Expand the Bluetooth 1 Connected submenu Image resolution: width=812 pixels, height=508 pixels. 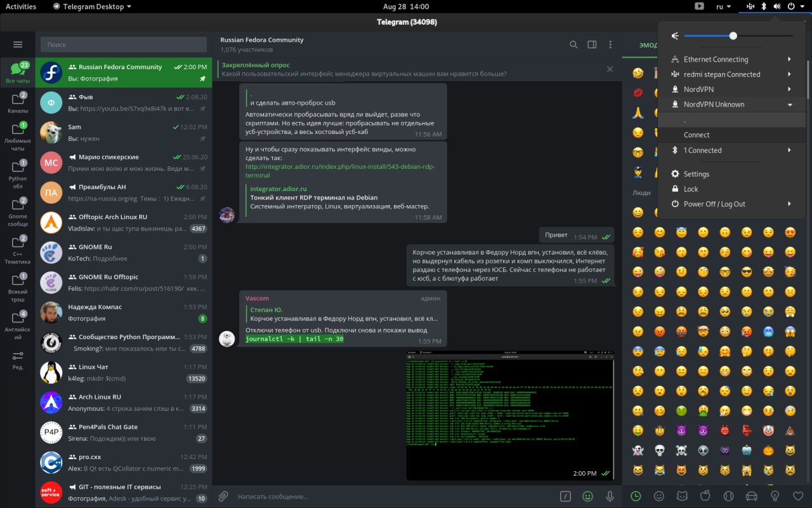pyautogui.click(x=731, y=150)
